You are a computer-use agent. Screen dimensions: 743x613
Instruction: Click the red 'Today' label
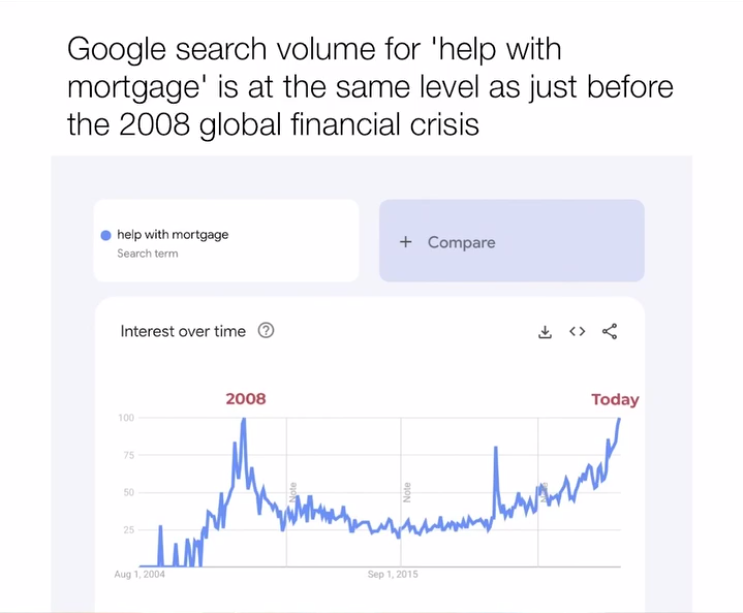click(x=615, y=400)
